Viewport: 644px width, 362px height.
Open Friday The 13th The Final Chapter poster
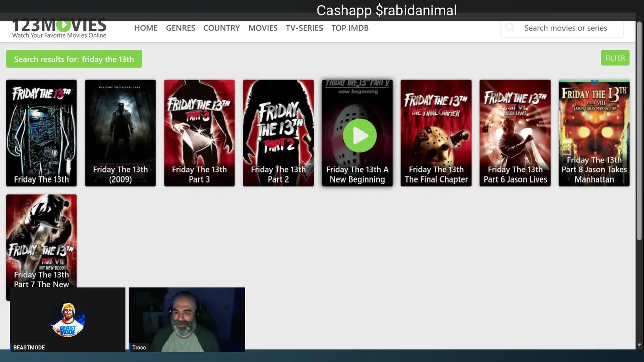click(436, 133)
